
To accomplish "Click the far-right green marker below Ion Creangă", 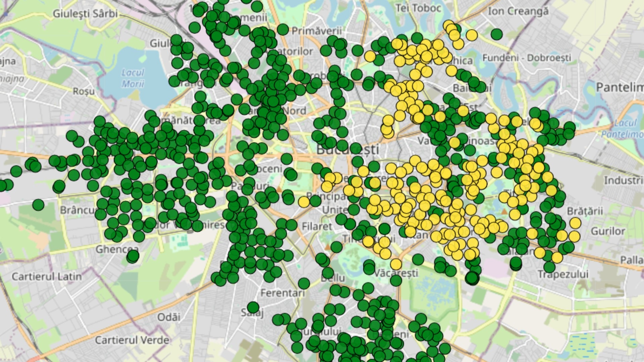I will [x=496, y=34].
